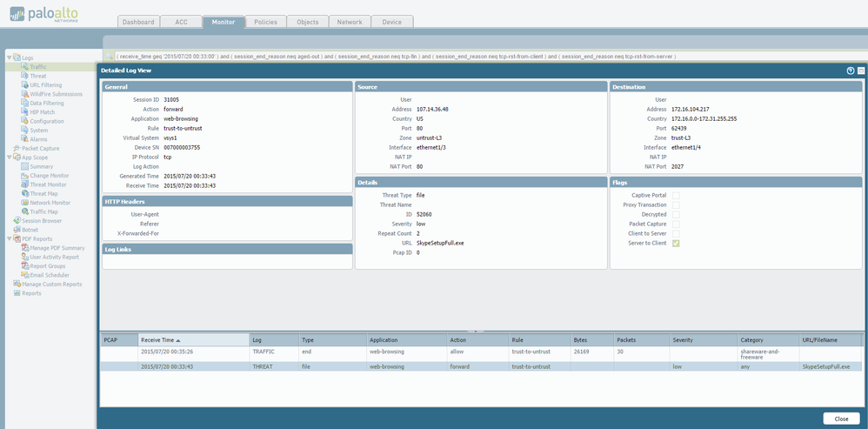Click the Application column header
Screen dimensions: 868x429
coord(406,340)
